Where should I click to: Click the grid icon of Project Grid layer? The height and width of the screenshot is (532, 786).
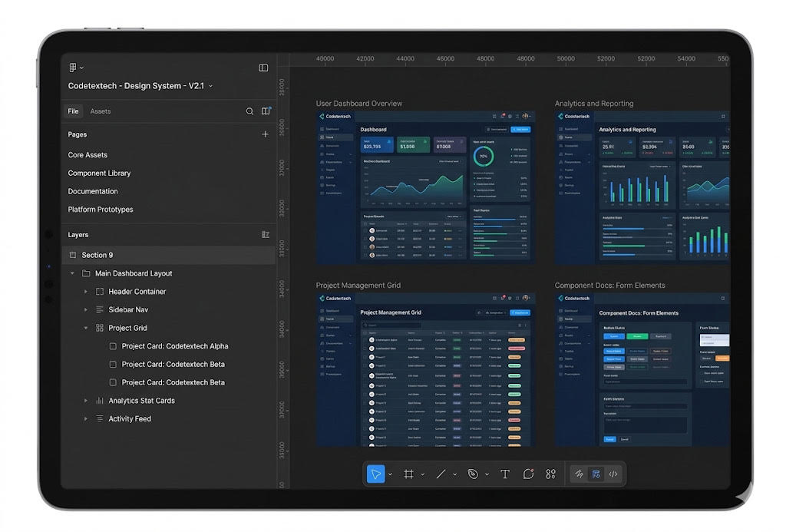[x=99, y=328]
